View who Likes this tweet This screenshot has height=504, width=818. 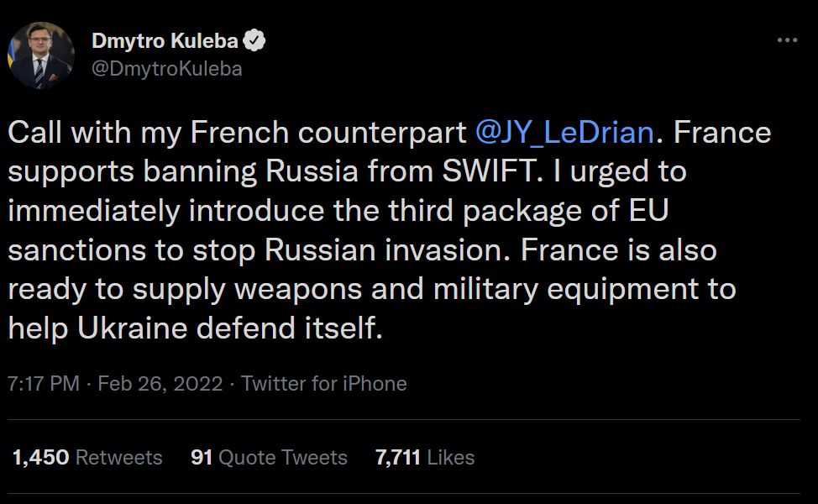pos(451,458)
